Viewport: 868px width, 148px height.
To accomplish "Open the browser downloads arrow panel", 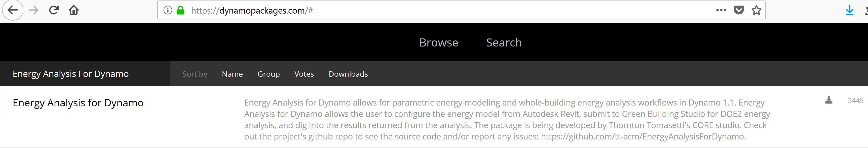I will pyautogui.click(x=849, y=10).
